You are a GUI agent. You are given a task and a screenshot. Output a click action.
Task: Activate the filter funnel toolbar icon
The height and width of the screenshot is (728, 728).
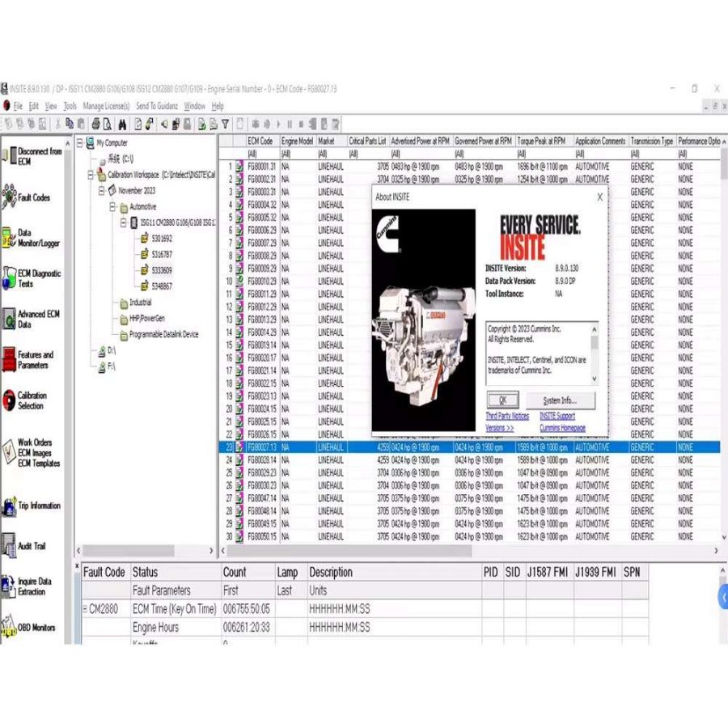point(224,124)
